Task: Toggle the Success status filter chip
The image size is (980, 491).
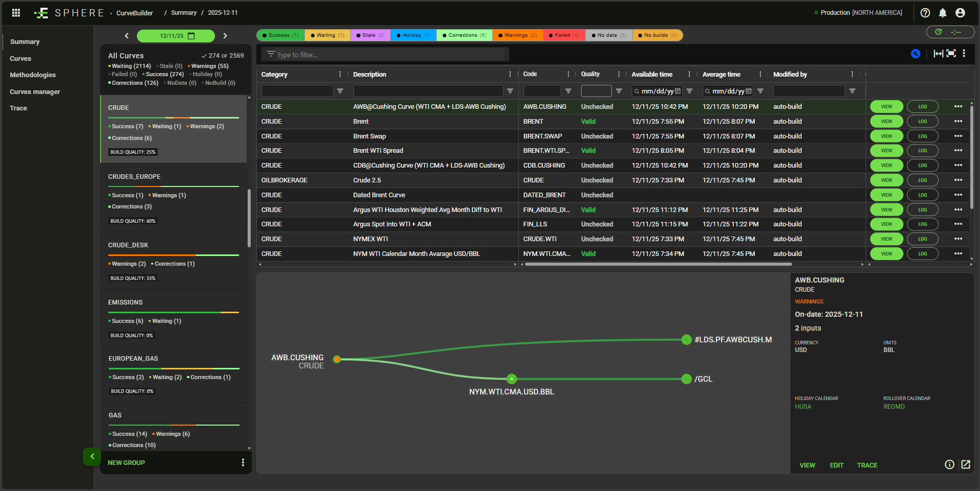Action: 280,35
